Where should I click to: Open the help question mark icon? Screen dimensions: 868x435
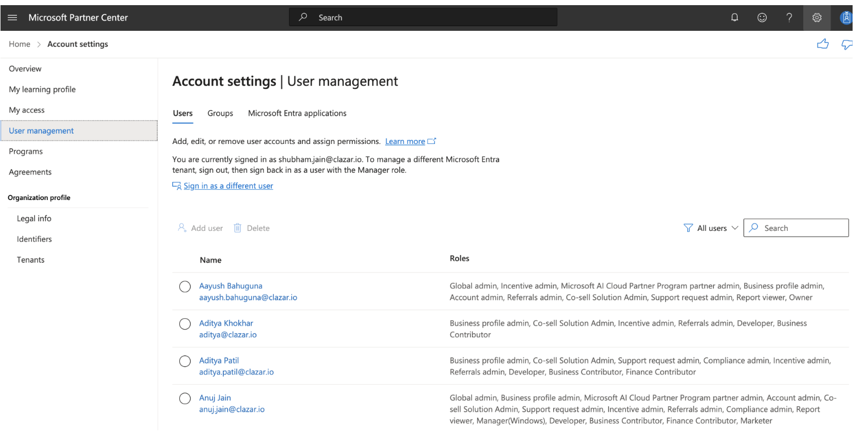point(789,17)
